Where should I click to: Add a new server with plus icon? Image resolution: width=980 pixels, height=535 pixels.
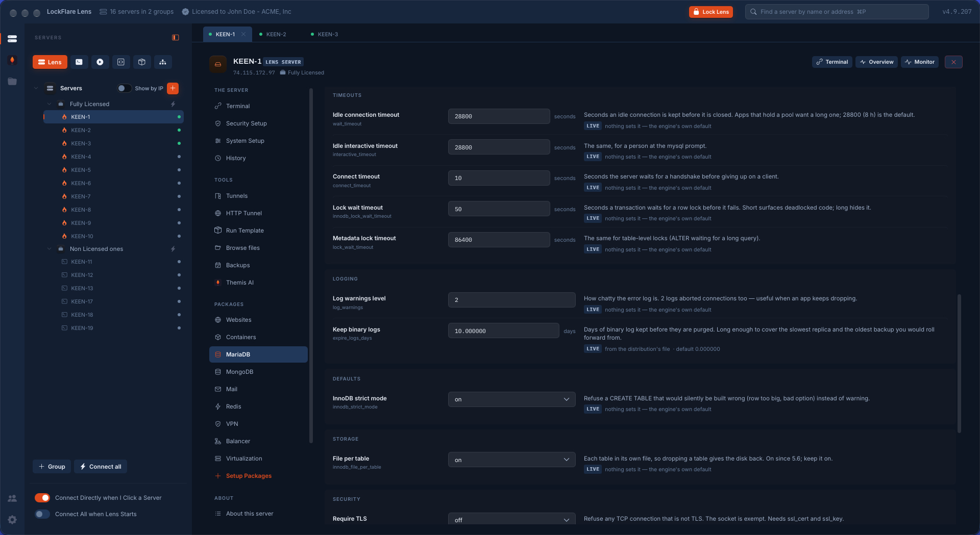[173, 88]
